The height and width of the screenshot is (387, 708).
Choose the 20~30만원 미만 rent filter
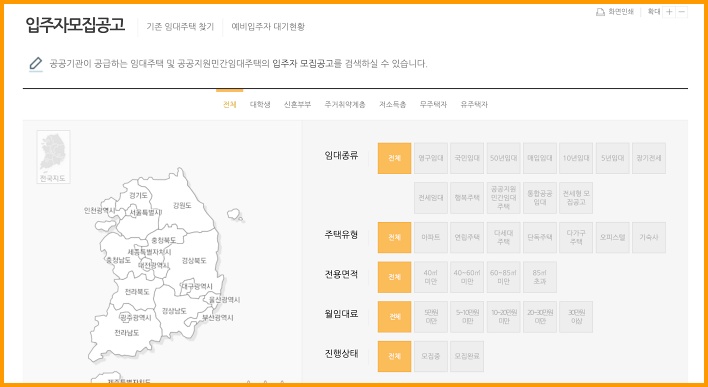tap(540, 317)
